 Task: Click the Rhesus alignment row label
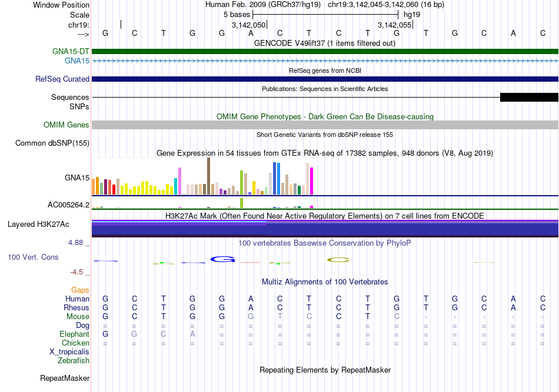pos(76,307)
